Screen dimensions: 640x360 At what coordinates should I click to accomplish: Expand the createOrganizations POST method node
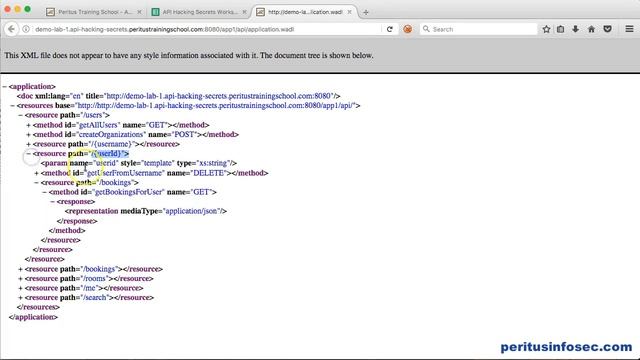click(x=29, y=134)
